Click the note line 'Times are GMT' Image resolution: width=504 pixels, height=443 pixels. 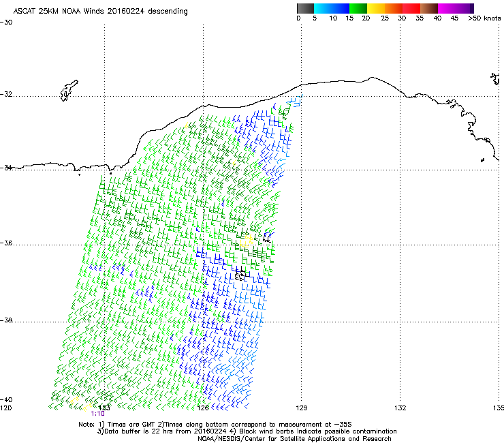(215, 425)
